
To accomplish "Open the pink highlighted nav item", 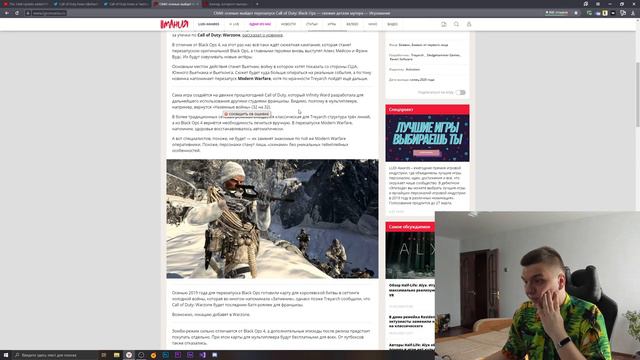I will click(260, 24).
